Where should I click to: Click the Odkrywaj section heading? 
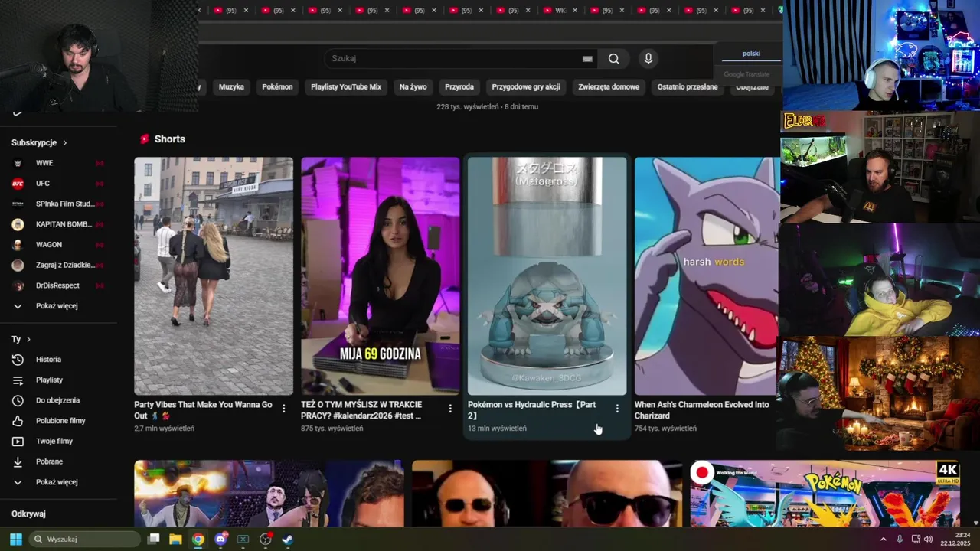(x=28, y=514)
